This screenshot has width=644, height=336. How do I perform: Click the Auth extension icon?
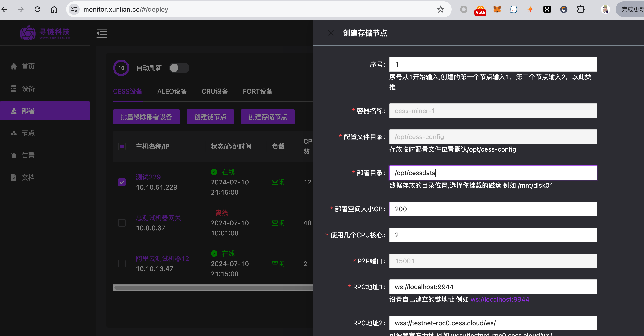(480, 10)
